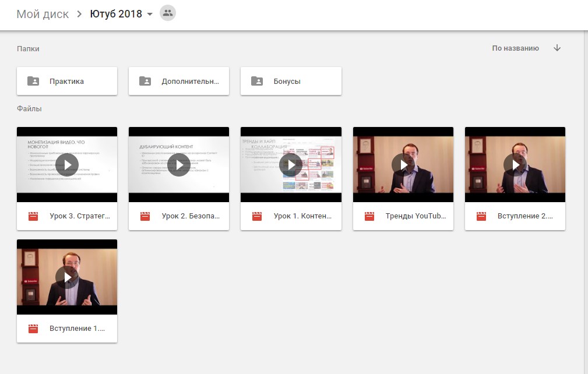588x374 pixels.
Task: Click the Ютуб 2018 folder title
Action: (116, 14)
